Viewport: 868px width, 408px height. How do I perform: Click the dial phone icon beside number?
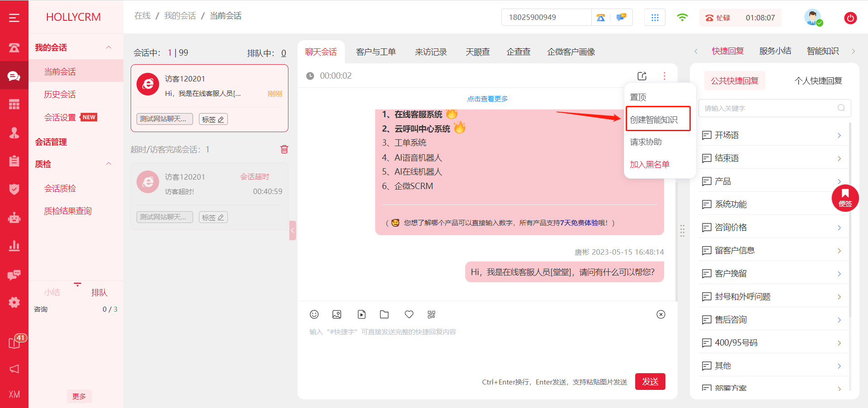(601, 18)
